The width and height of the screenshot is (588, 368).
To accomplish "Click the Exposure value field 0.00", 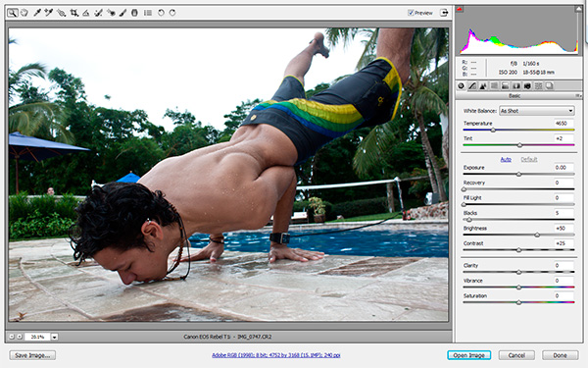I will (563, 168).
